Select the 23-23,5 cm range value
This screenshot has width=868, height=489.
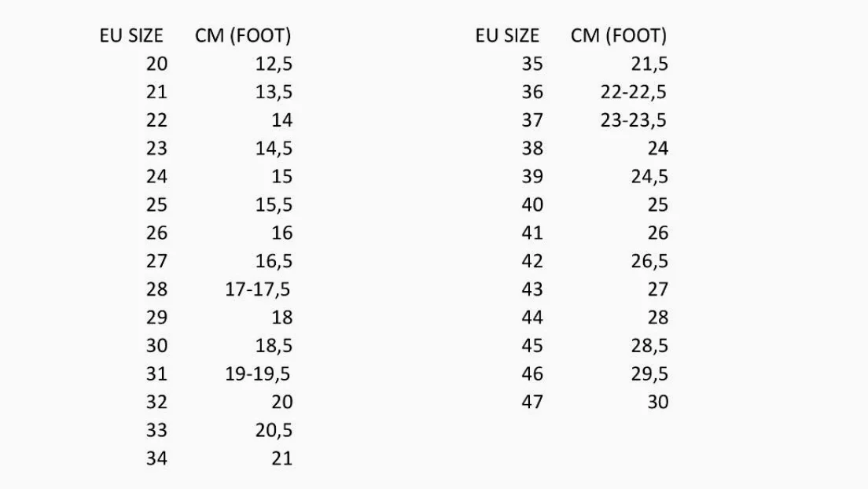point(634,121)
